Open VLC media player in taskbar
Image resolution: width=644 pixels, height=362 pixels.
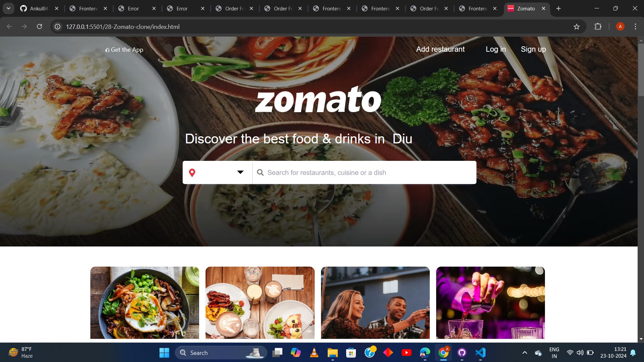coord(314,353)
